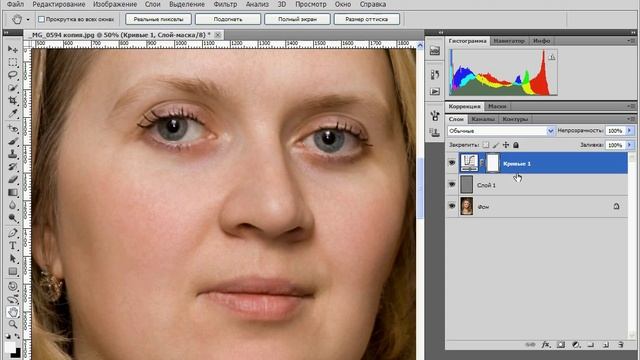Select the Move tool
Screen dimensions: 640x360
pyautogui.click(x=13, y=49)
